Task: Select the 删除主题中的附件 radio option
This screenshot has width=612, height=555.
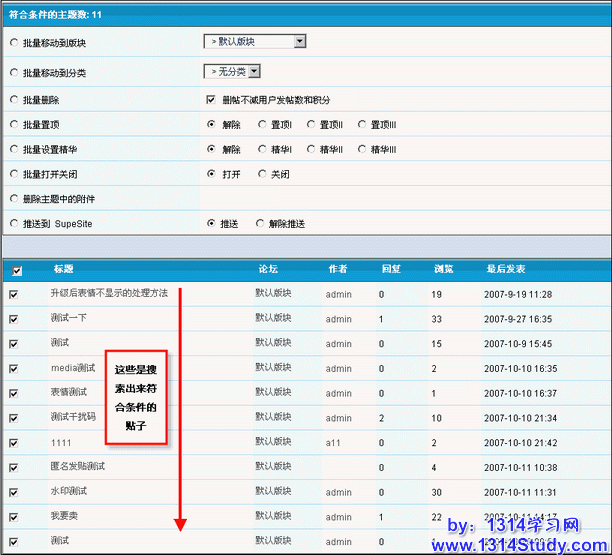Action: pos(13,199)
